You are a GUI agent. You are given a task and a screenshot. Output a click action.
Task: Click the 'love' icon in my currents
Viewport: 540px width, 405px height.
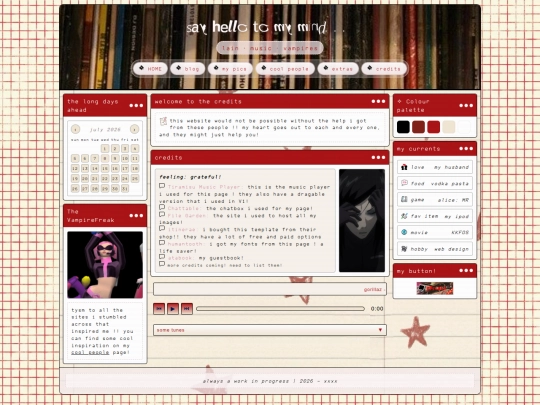[x=404, y=167]
